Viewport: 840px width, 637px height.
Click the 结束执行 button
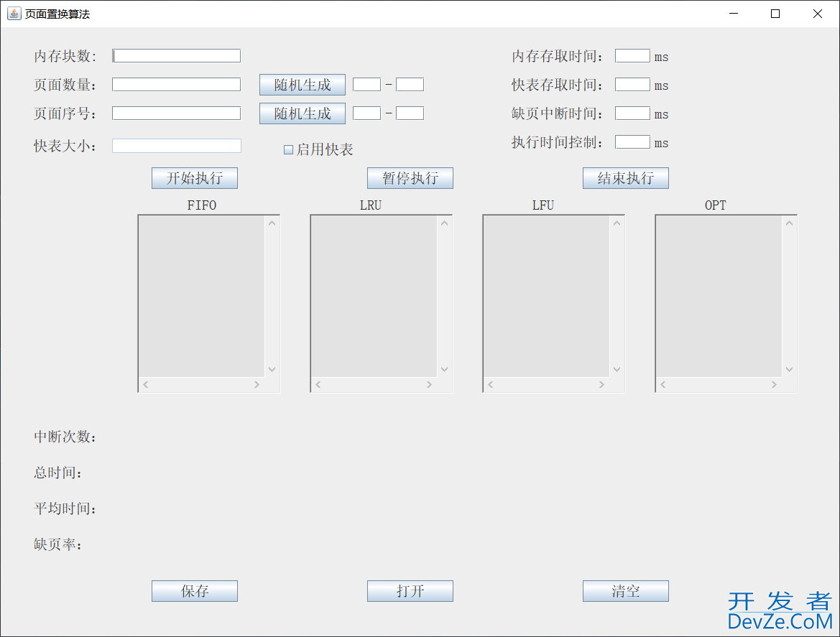(625, 178)
